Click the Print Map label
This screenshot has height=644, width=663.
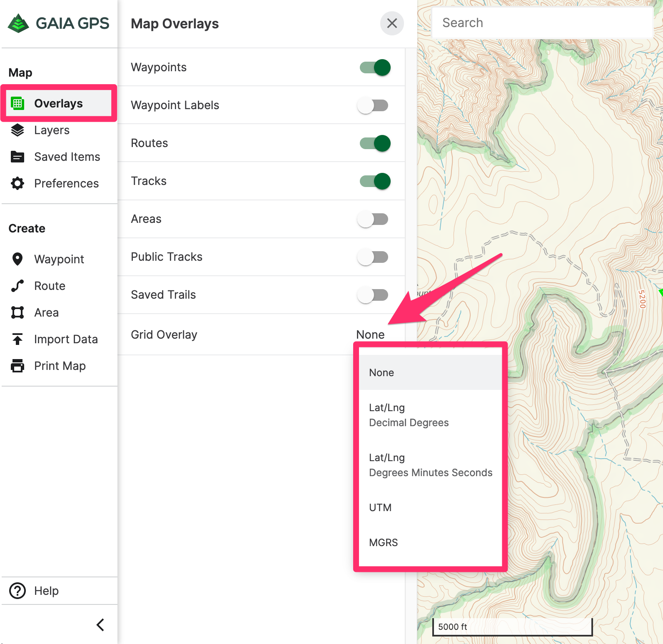[x=60, y=366]
